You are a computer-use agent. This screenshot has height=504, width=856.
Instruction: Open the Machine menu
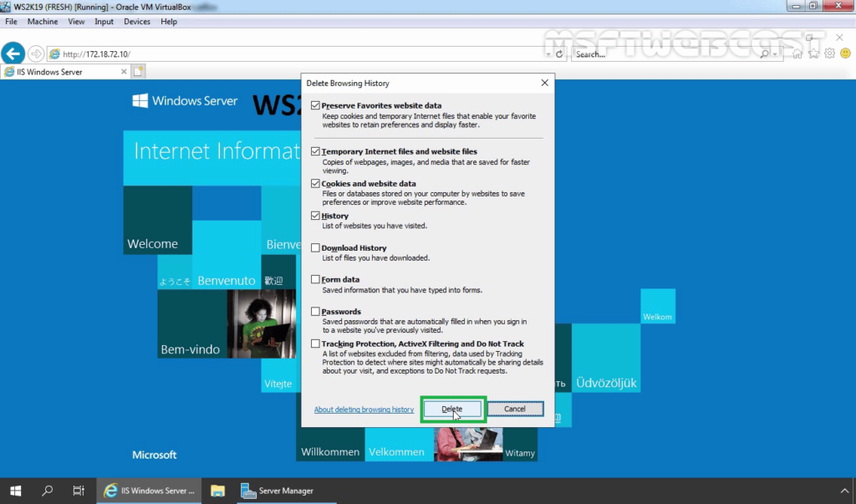(x=43, y=21)
